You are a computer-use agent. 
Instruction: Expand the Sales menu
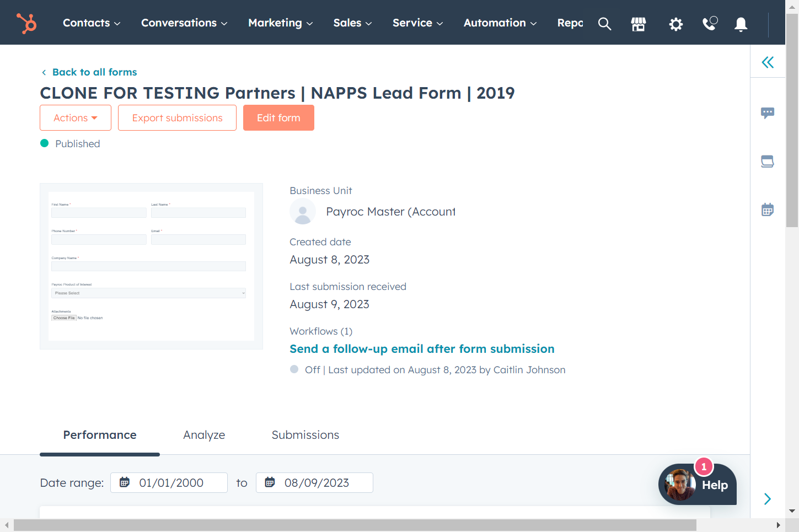(x=353, y=23)
